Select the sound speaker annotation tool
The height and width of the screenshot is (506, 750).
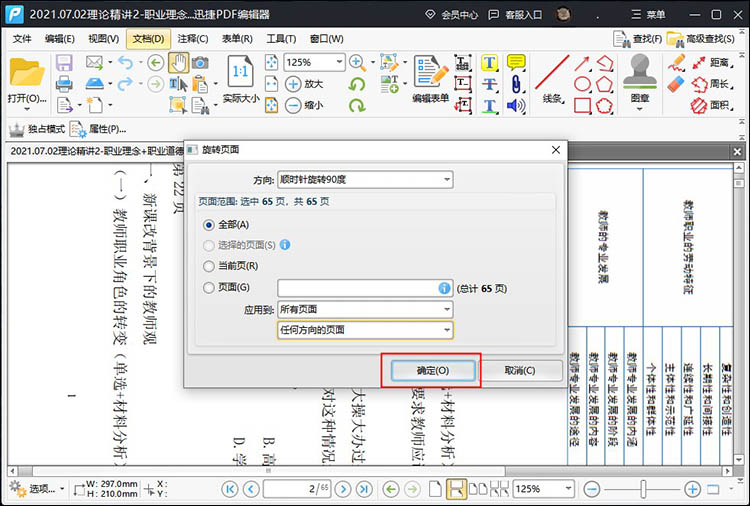516,105
